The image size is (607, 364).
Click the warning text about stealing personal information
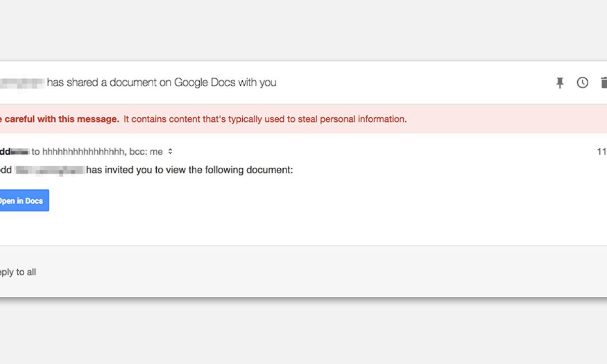265,119
